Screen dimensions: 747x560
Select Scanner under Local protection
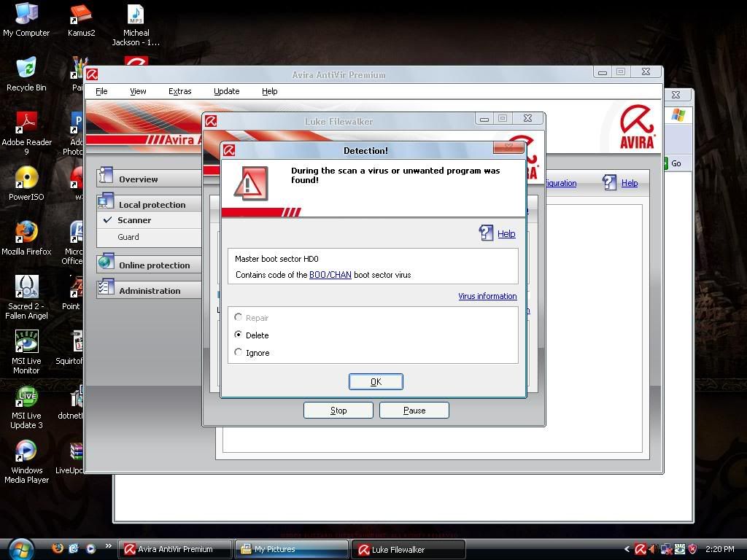point(134,220)
